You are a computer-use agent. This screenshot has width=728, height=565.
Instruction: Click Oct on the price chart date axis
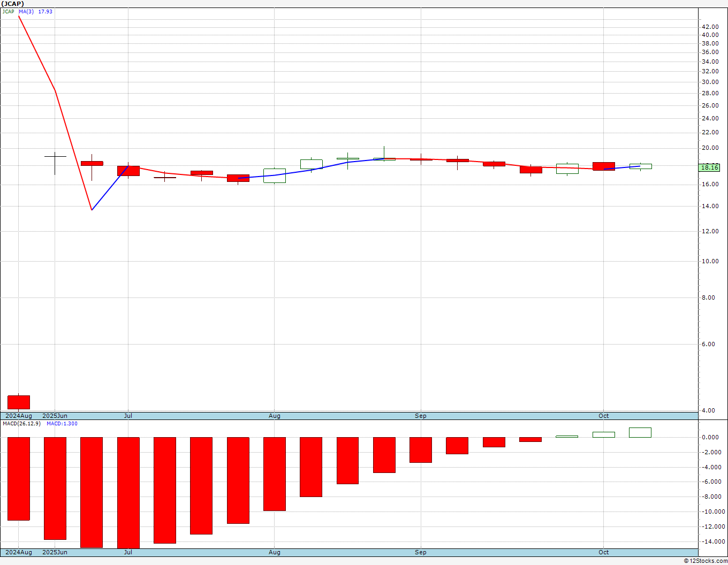click(x=604, y=416)
